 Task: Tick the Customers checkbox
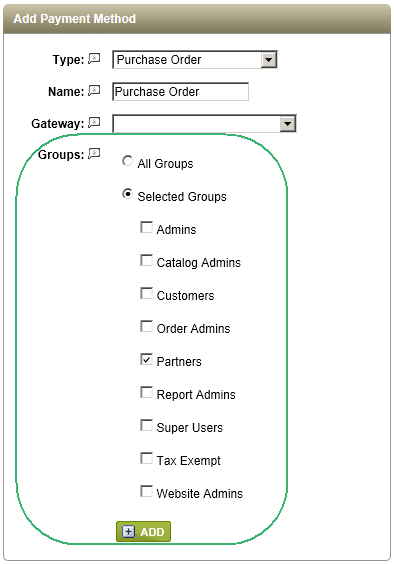tap(146, 294)
